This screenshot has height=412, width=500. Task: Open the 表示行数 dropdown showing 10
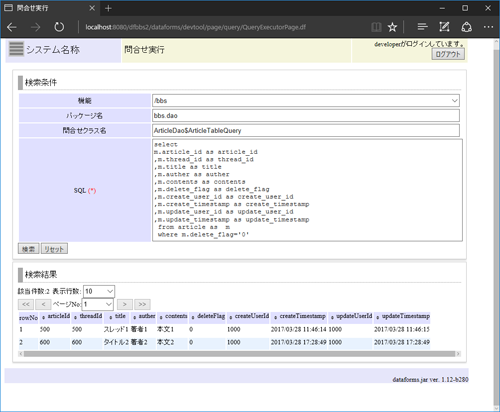99,291
